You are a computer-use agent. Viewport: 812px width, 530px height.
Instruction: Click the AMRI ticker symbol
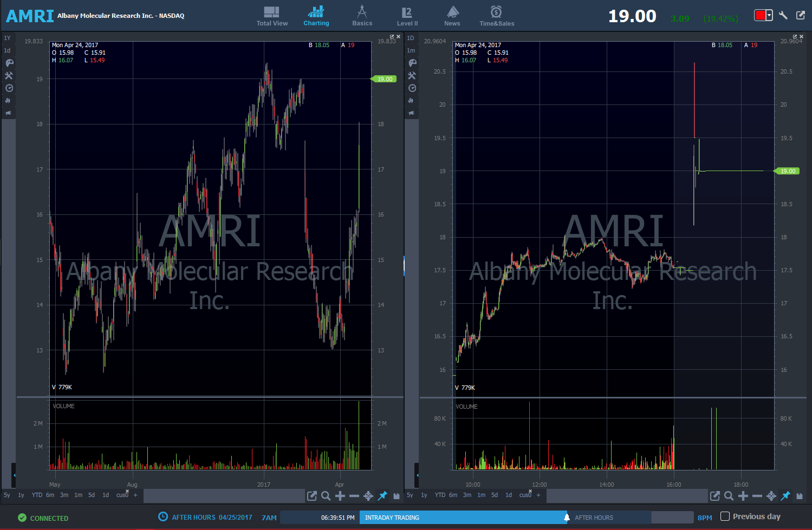tap(30, 16)
